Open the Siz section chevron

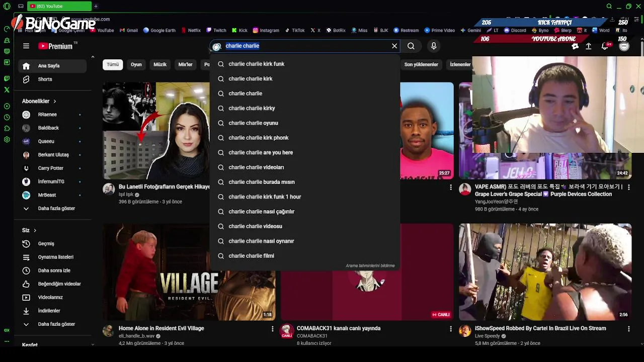point(35,230)
